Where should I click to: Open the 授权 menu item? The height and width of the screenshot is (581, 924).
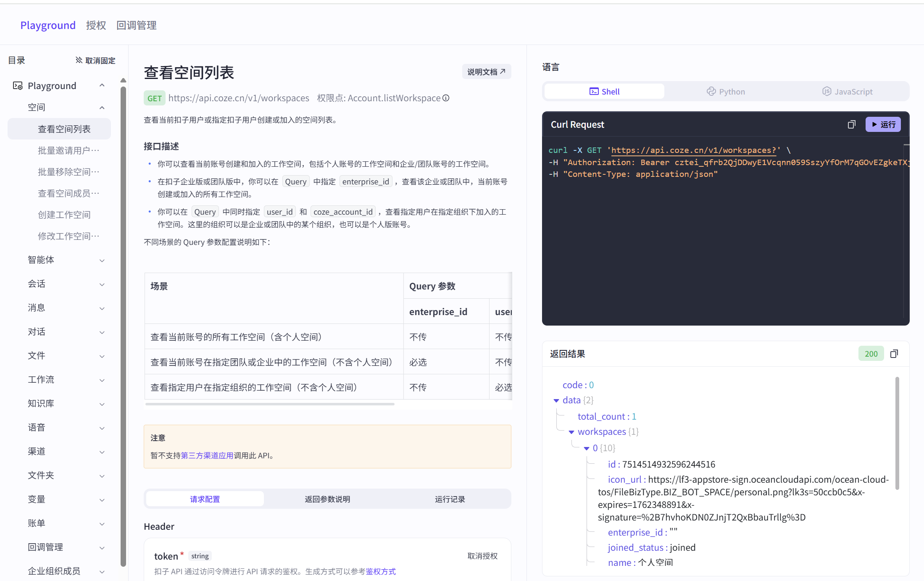96,25
